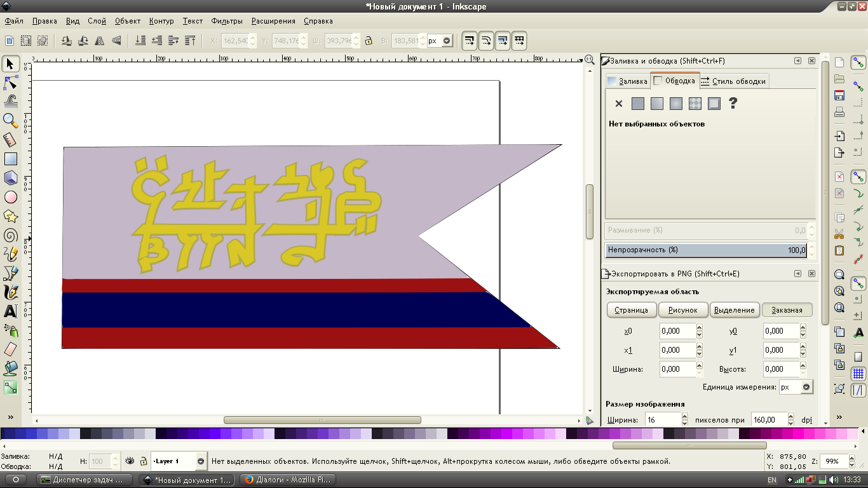Select the Zoom tool in toolbox
Viewport: 868px width, 488px height.
(10, 120)
